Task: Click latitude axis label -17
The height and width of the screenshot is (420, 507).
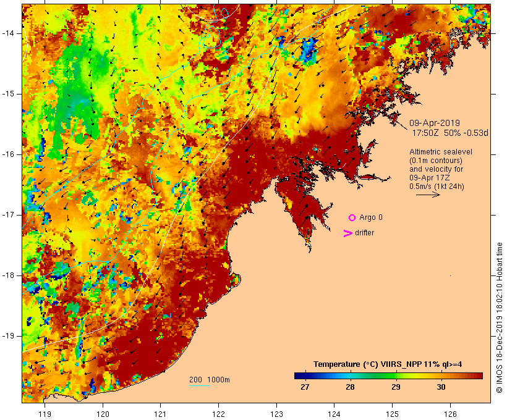Action: click(8, 215)
